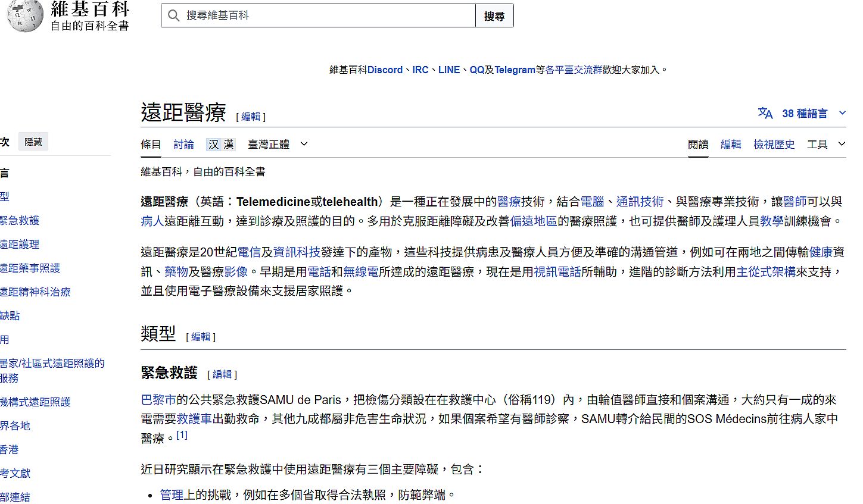Click the magnifying glass search icon
Image resolution: width=863 pixels, height=504 pixels.
point(174,16)
